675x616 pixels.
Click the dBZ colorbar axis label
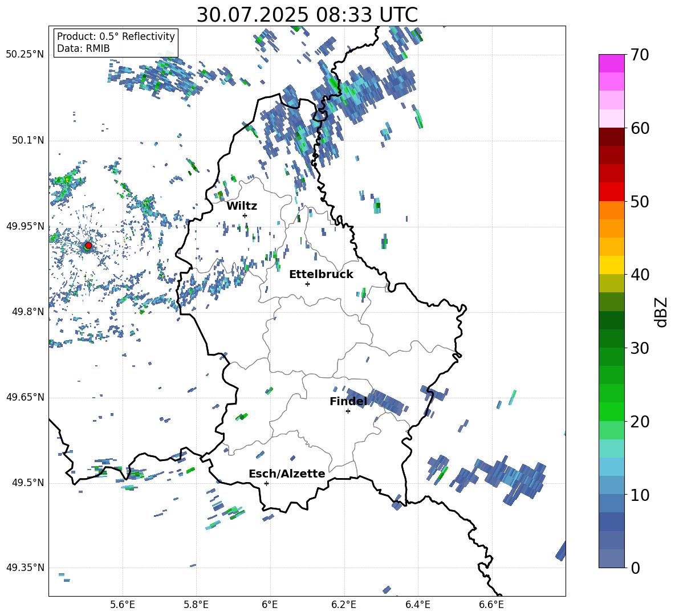(x=662, y=312)
